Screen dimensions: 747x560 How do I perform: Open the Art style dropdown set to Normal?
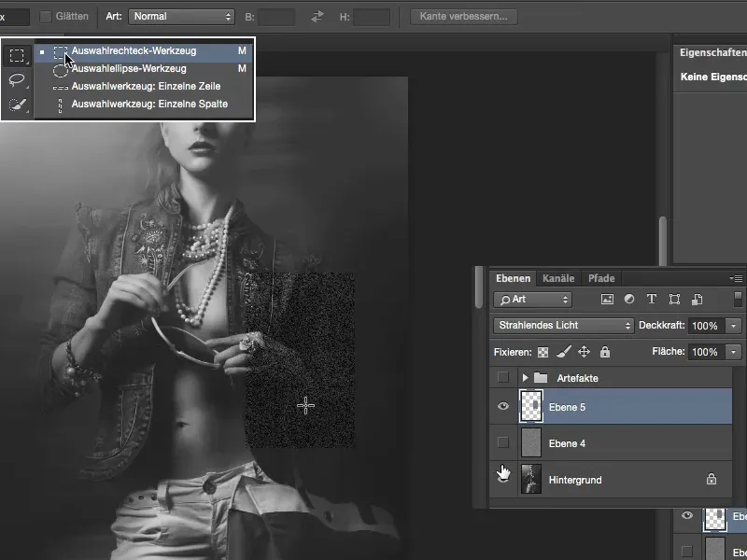(x=181, y=17)
